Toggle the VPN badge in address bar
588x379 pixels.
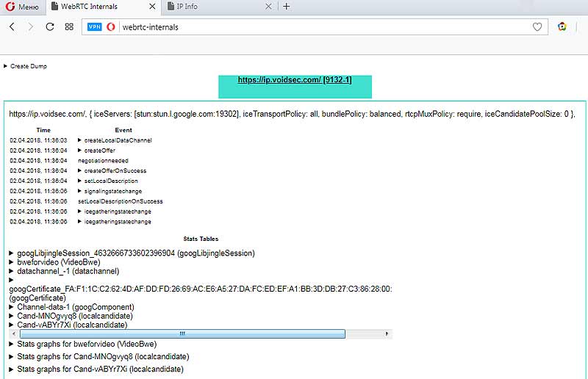94,26
